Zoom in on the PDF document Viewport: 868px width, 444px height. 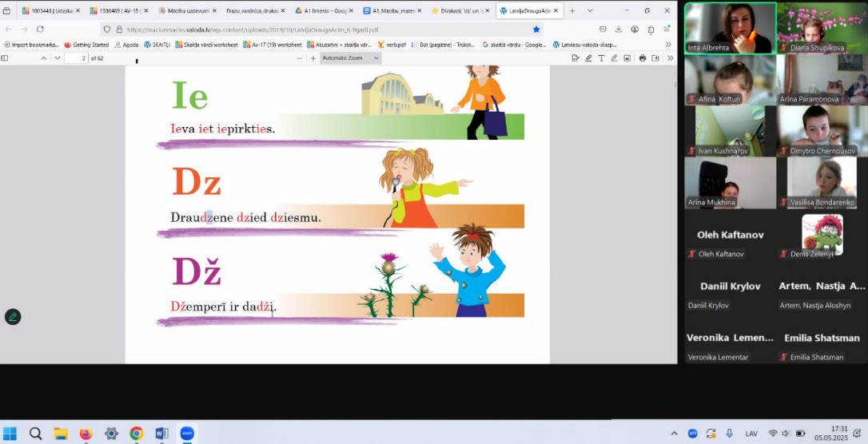(x=313, y=58)
